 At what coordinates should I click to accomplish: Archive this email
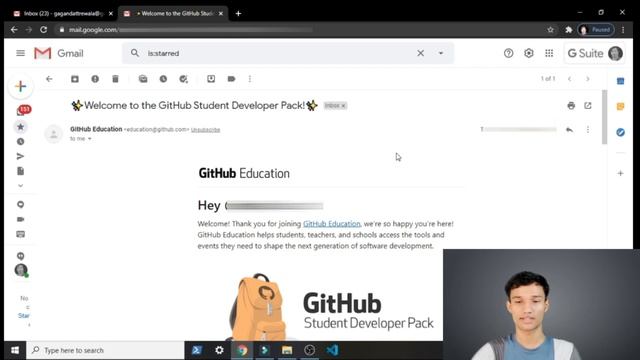[x=75, y=79]
